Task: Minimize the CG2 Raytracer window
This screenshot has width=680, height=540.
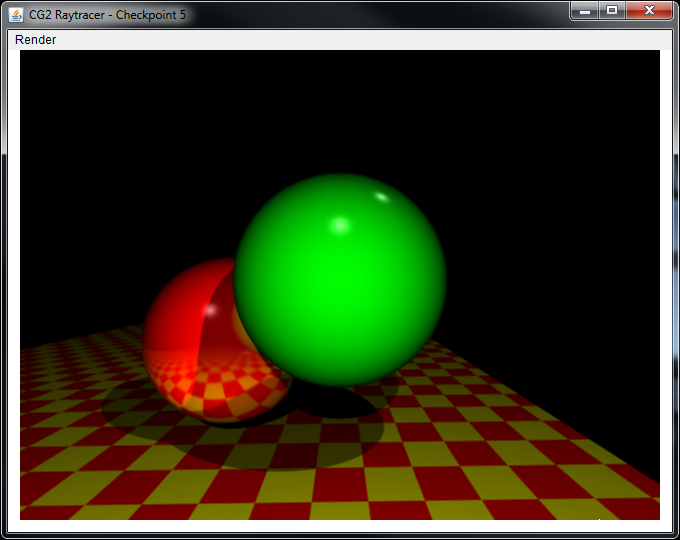Action: (585, 10)
